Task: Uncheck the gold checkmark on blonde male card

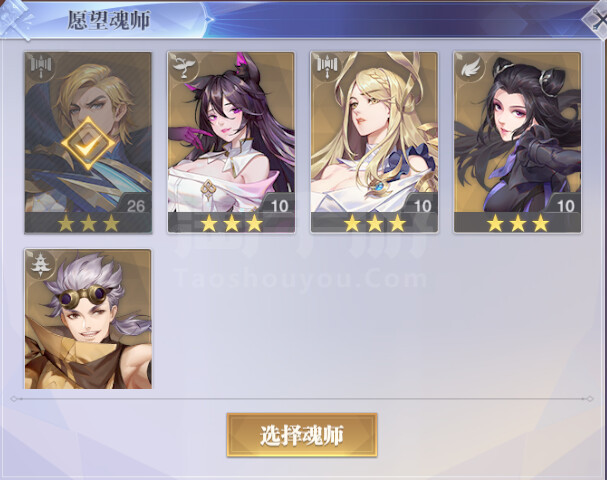Action: coord(88,144)
